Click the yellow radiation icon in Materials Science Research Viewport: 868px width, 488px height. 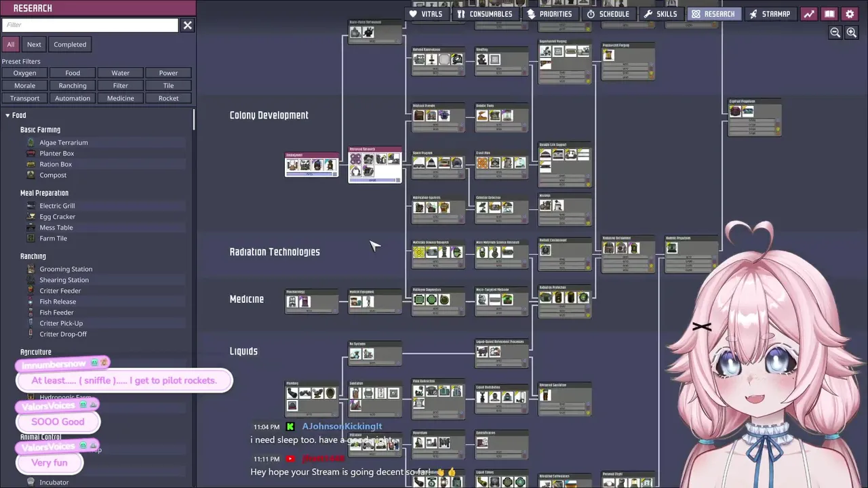(x=419, y=253)
